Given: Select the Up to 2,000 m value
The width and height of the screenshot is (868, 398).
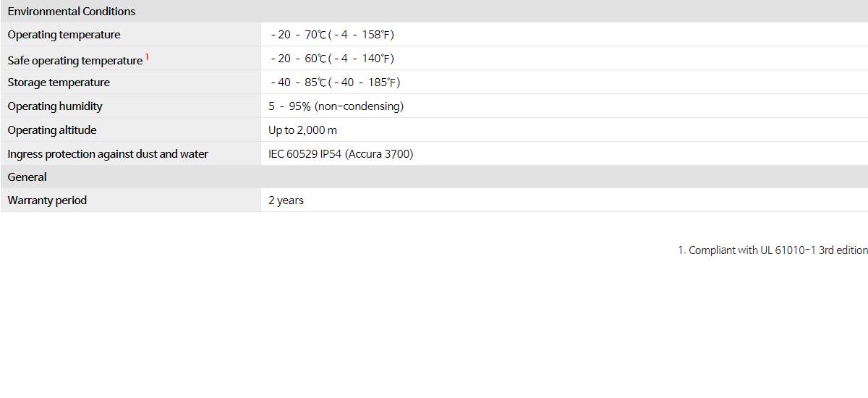Looking at the screenshot, I should point(303,130).
